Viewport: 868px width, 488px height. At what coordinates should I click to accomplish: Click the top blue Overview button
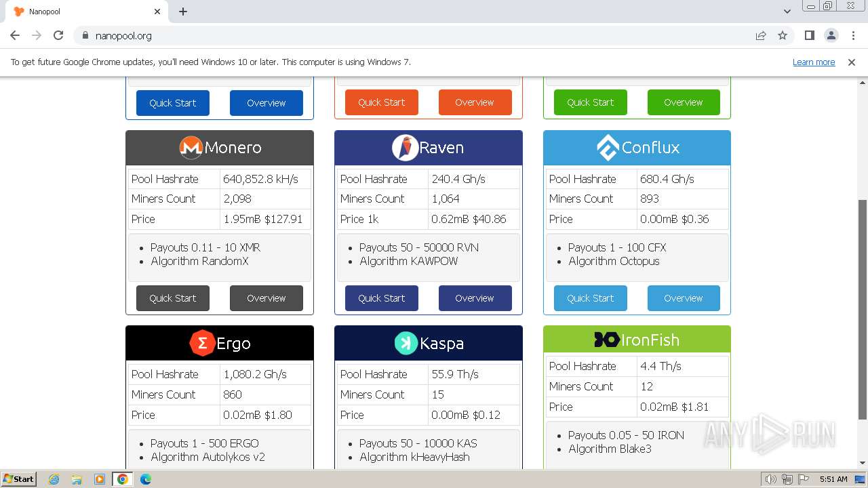point(267,103)
